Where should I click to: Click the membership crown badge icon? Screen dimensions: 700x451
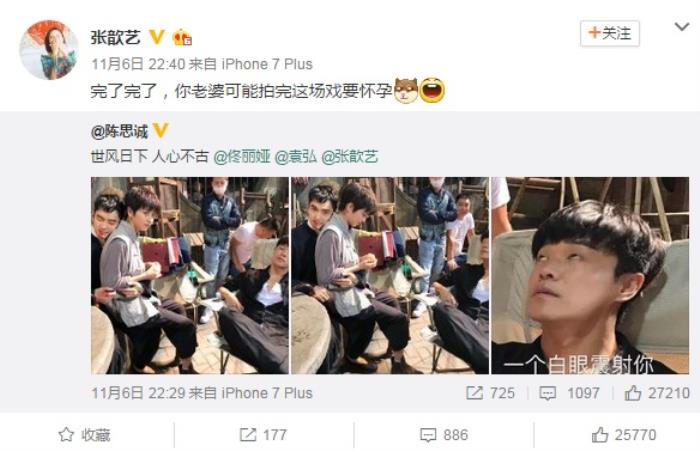183,37
